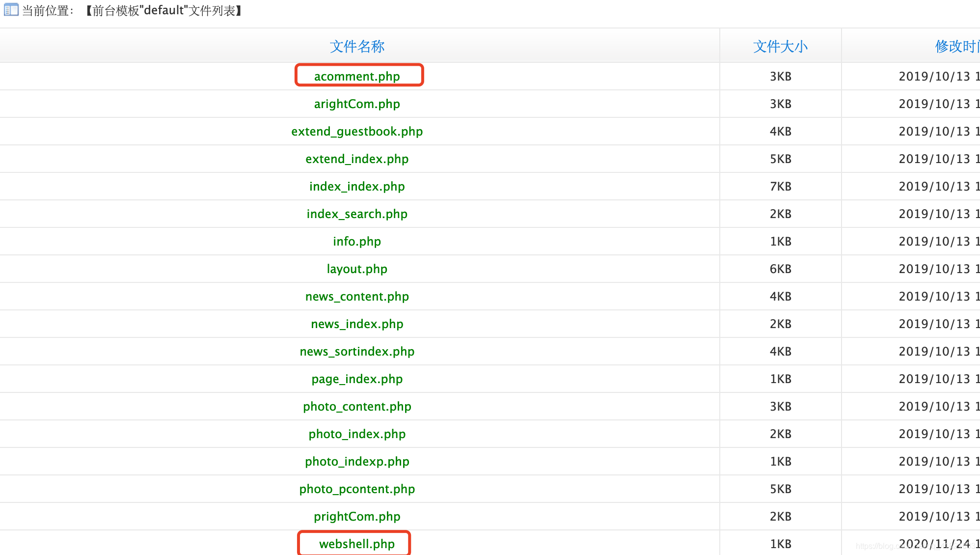Click the modified date of layout.php

click(939, 269)
